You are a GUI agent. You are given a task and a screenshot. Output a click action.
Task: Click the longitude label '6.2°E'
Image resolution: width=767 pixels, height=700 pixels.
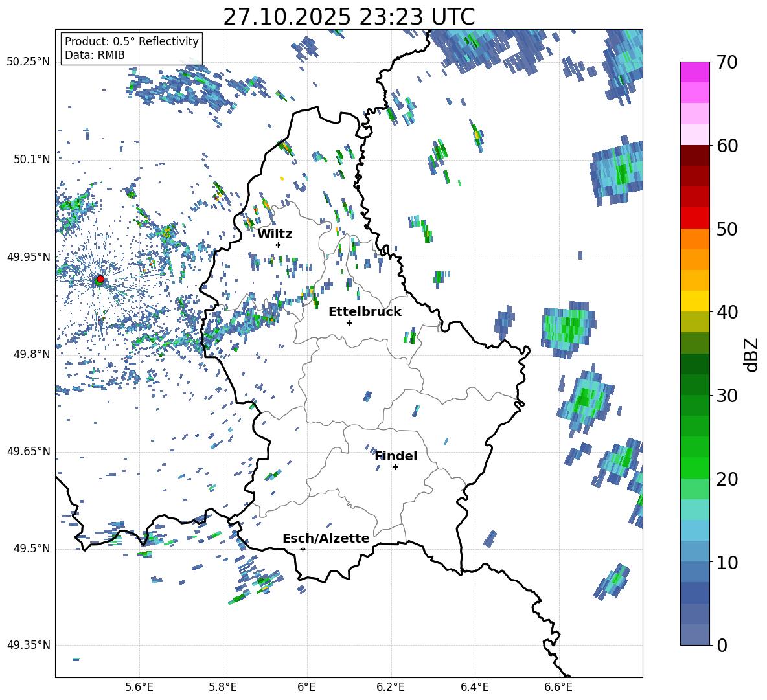391,687
